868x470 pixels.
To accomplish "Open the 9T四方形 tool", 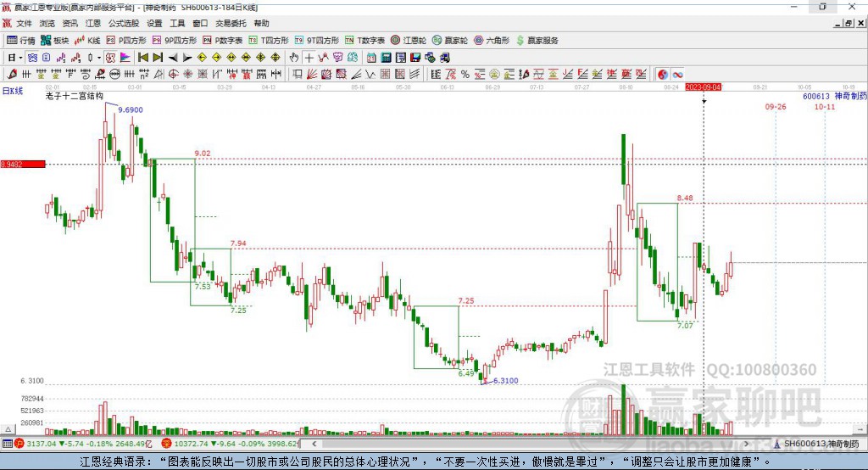I will (x=317, y=41).
